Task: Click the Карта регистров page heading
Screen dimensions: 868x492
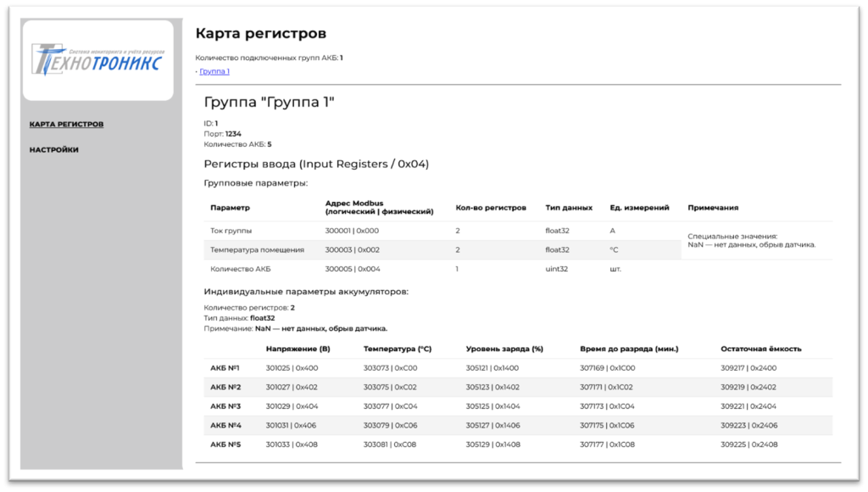Action: [260, 33]
